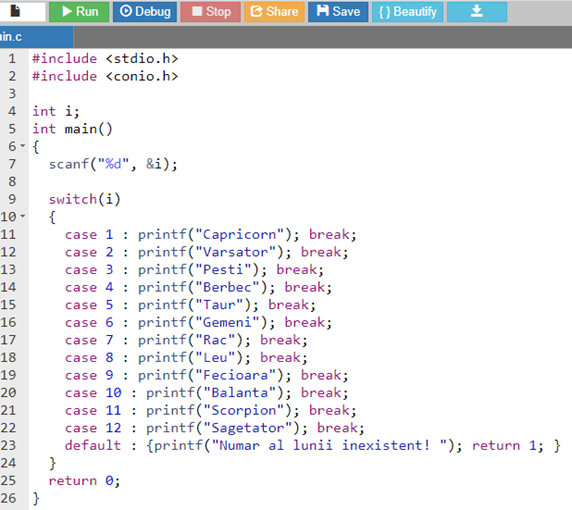Click the return 0 statement
572x510 pixels.
[84, 480]
